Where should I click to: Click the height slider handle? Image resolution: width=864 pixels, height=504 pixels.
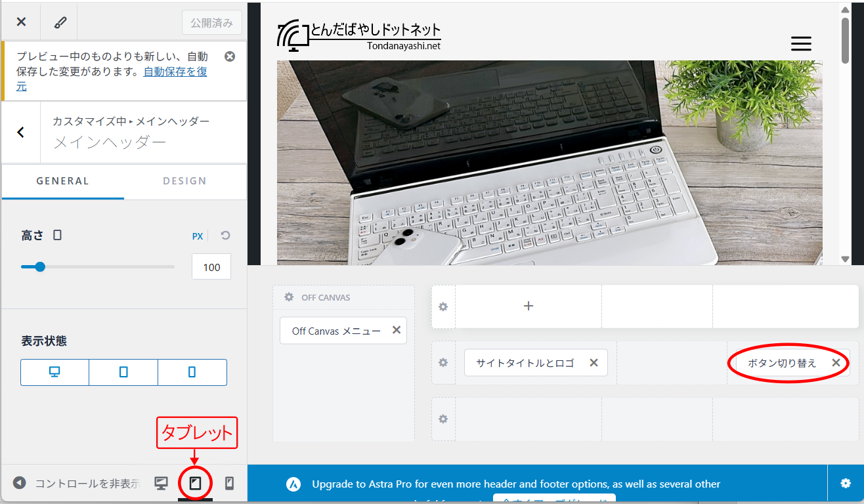click(x=40, y=267)
